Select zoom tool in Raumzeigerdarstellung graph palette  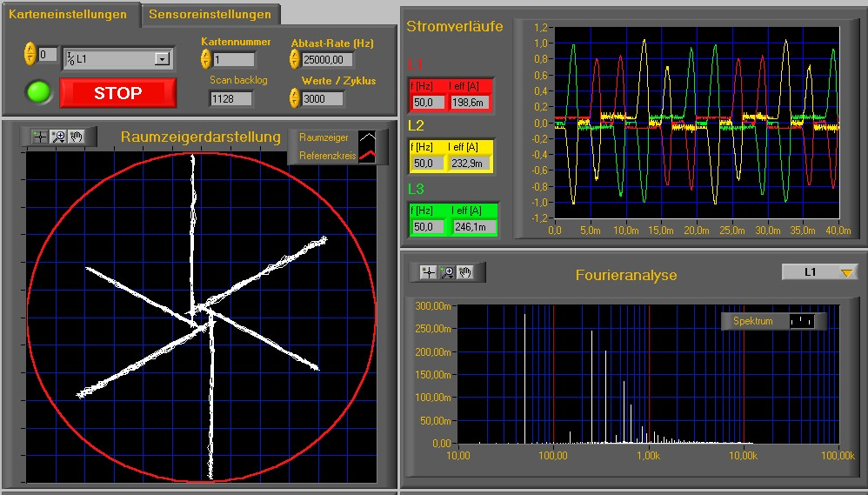(58, 137)
